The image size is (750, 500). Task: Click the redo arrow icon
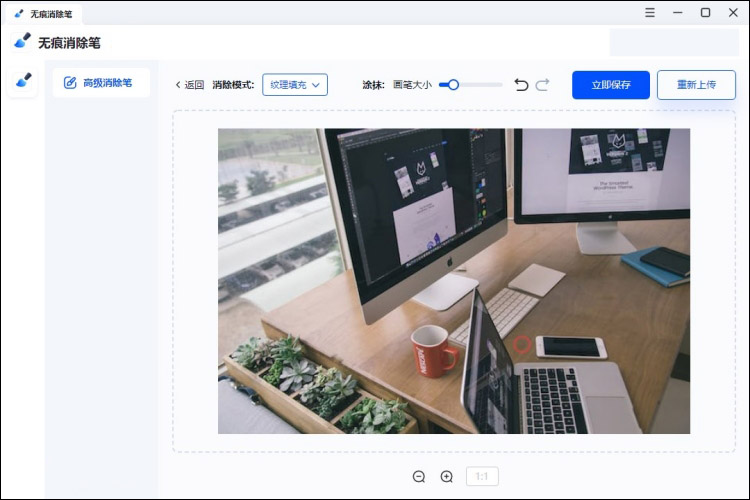(x=542, y=85)
